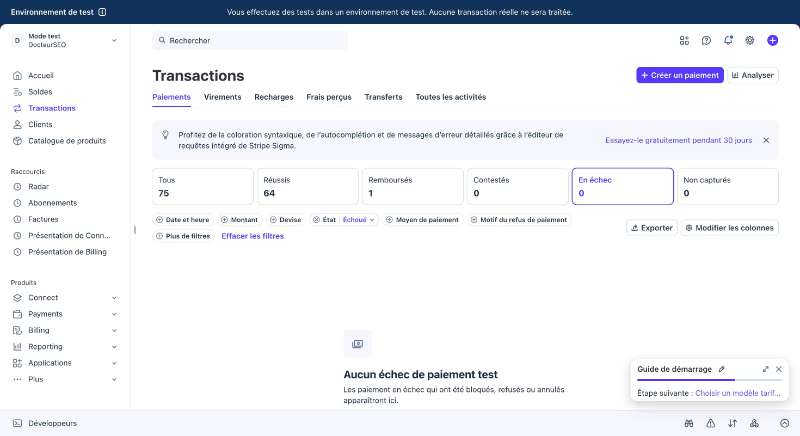Open Présentation de Billing shortcut
The width and height of the screenshot is (800, 436).
[x=67, y=252]
